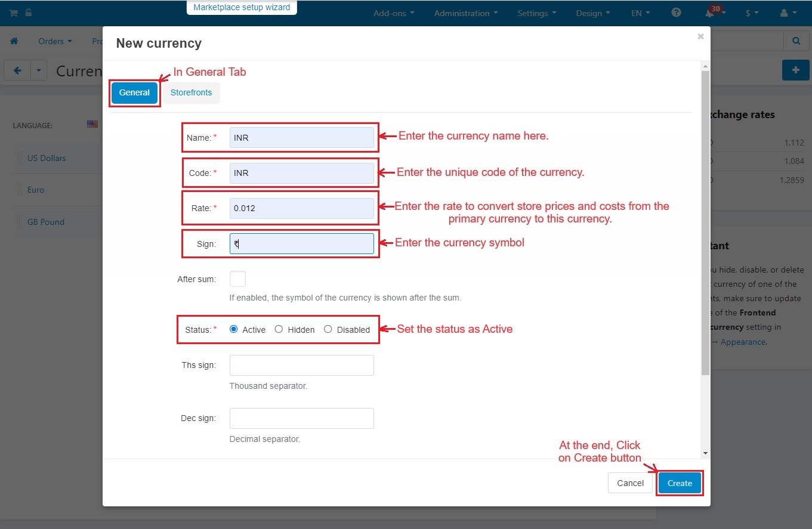Image resolution: width=812 pixels, height=529 pixels.
Task: Open the Marketplace setup wizard
Action: (242, 8)
